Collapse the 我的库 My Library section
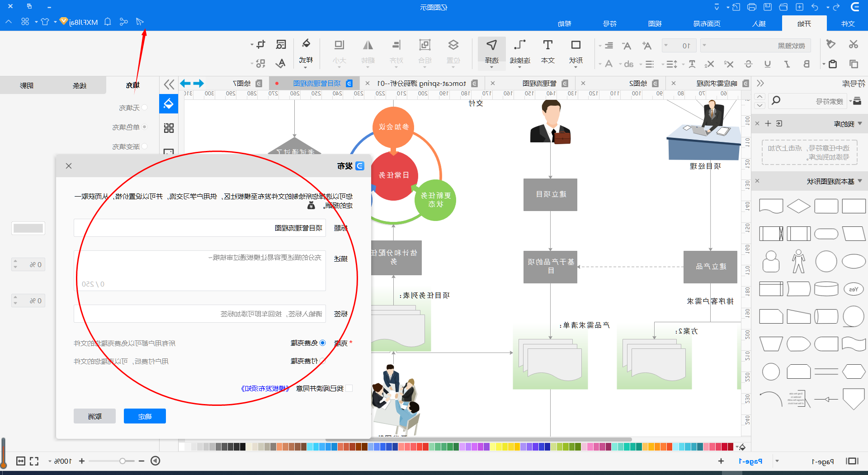The width and height of the screenshot is (868, 475). point(860,123)
